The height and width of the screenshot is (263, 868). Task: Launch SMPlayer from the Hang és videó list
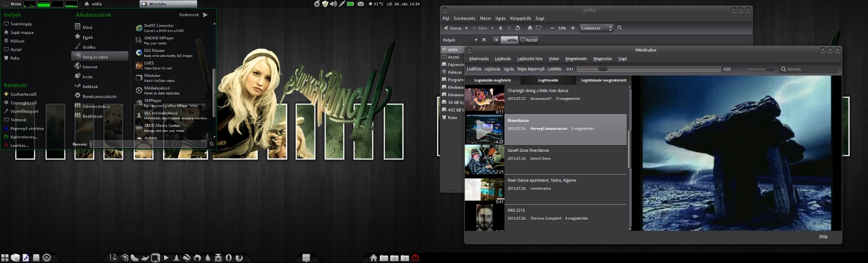(x=172, y=103)
